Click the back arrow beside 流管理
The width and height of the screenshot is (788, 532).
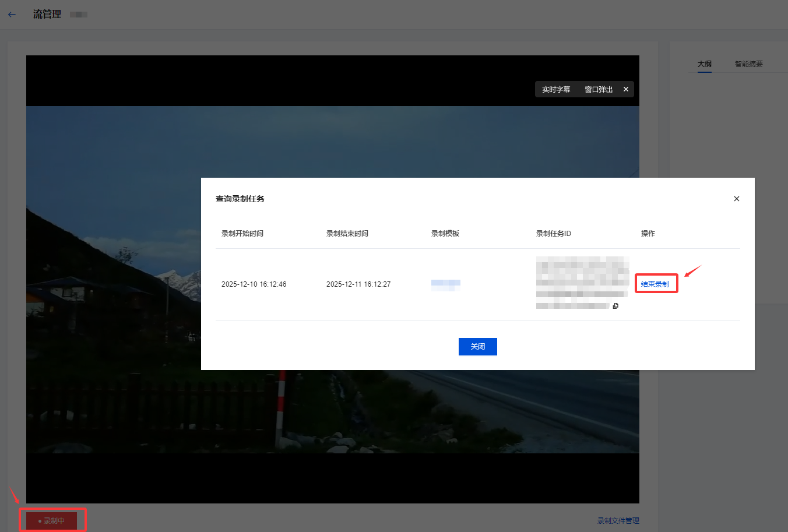click(12, 15)
